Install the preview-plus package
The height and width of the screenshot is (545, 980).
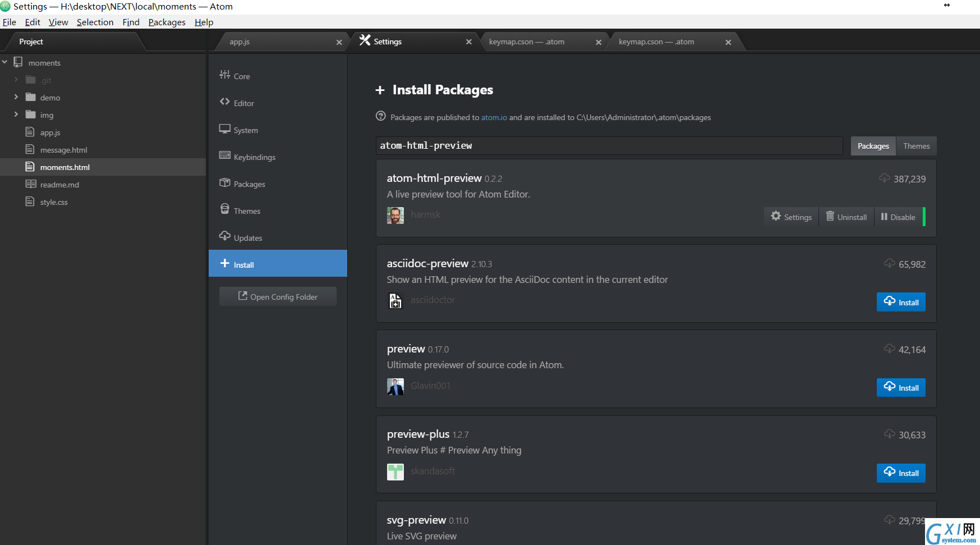901,473
